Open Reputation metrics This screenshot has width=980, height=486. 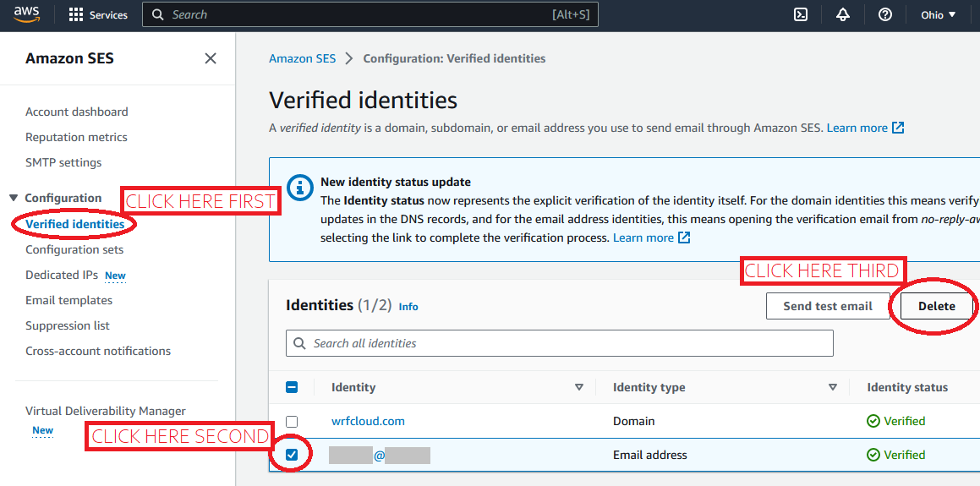pos(76,137)
